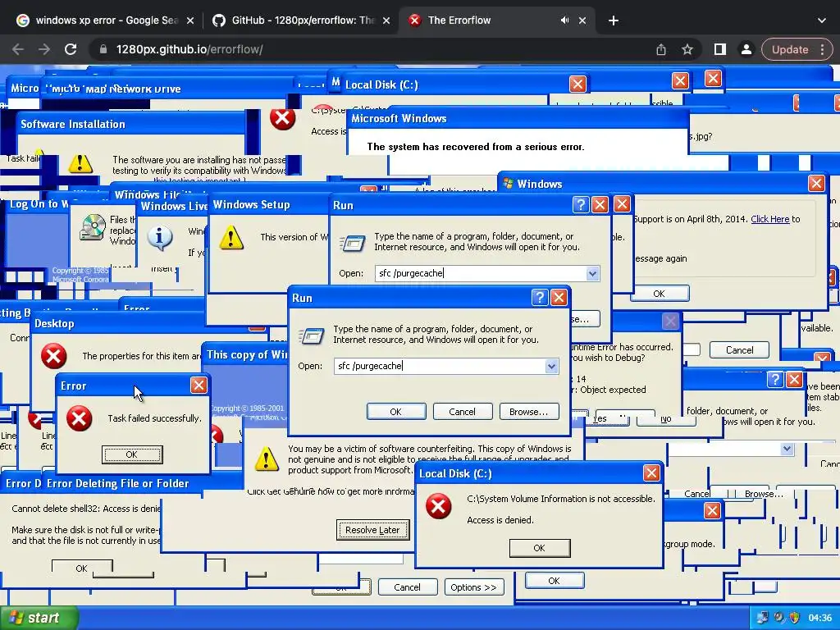
Task: Expand the Open dropdown in front Run dialog
Action: point(551,367)
